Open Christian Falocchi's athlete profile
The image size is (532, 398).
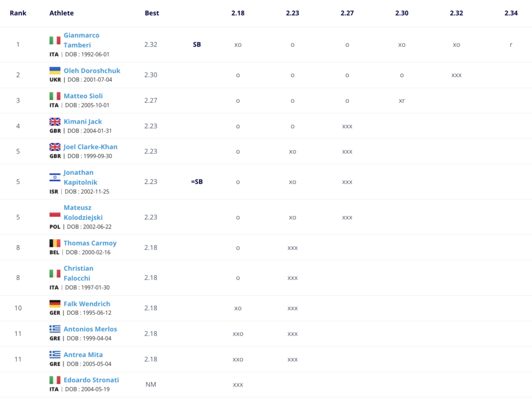point(78,273)
